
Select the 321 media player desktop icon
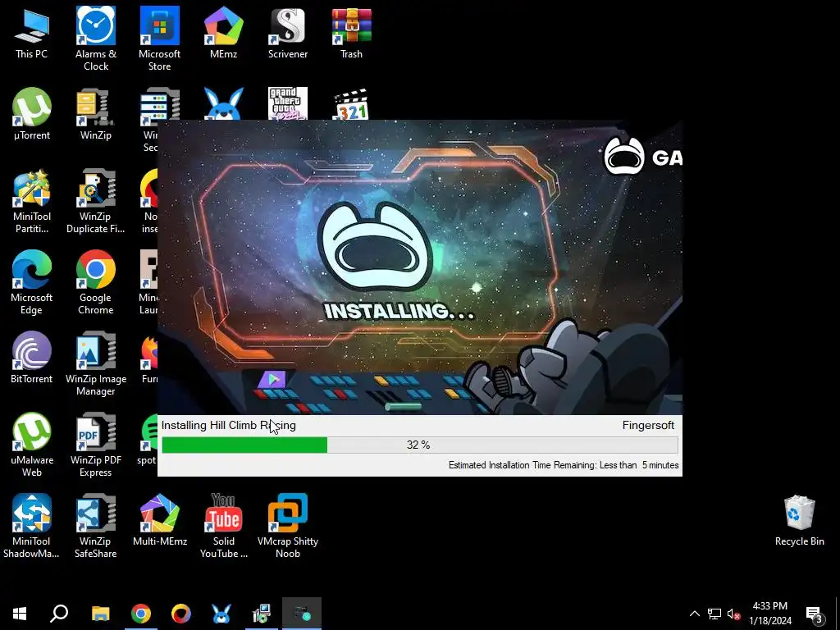click(351, 103)
